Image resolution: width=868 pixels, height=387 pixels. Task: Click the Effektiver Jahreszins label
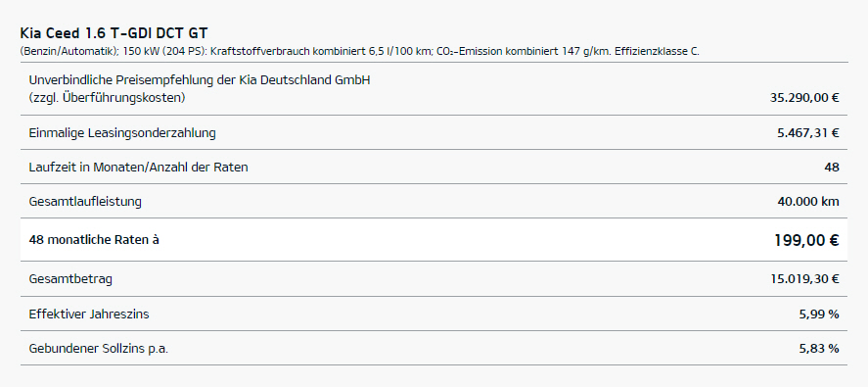point(89,314)
